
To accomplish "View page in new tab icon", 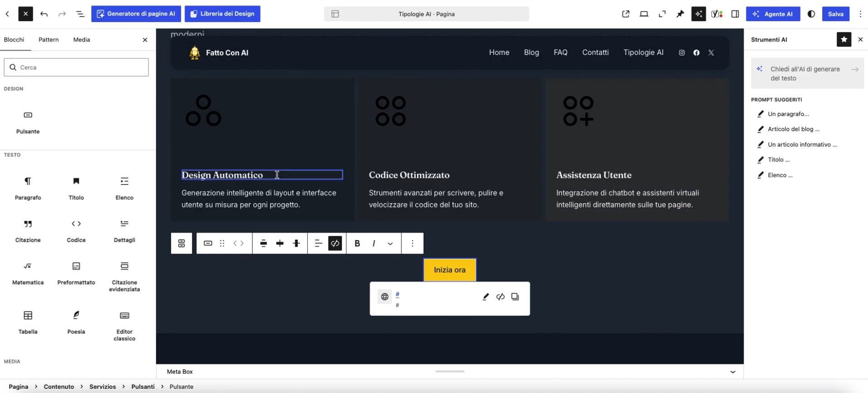I will tap(626, 14).
